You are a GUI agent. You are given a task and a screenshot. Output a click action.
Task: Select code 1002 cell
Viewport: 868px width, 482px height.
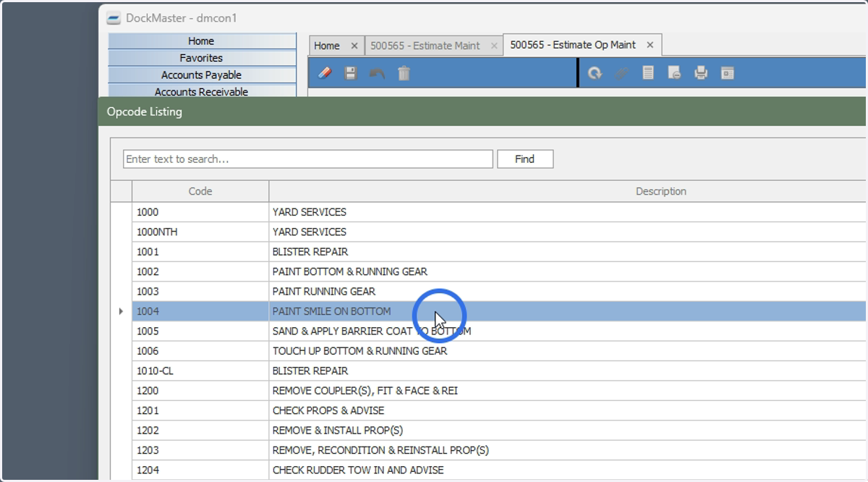200,271
